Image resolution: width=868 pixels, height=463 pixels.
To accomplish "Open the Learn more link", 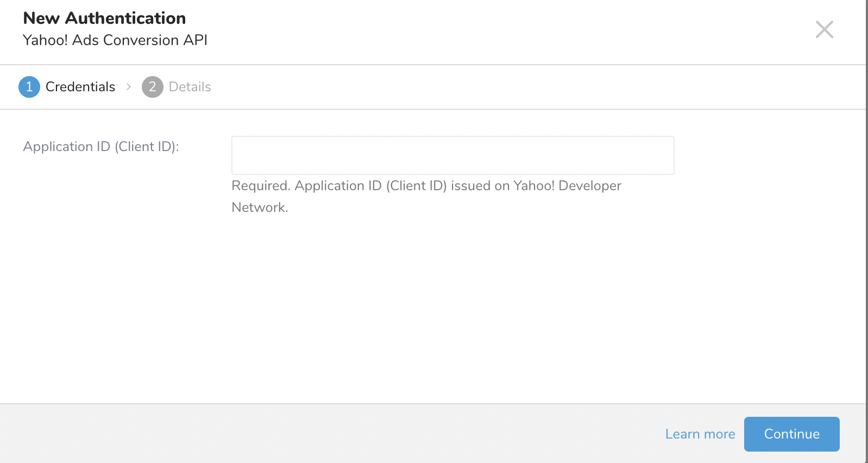I will pos(700,434).
